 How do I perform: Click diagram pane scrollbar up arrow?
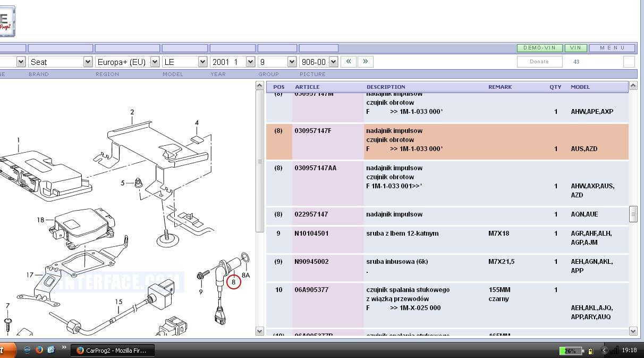pyautogui.click(x=260, y=86)
